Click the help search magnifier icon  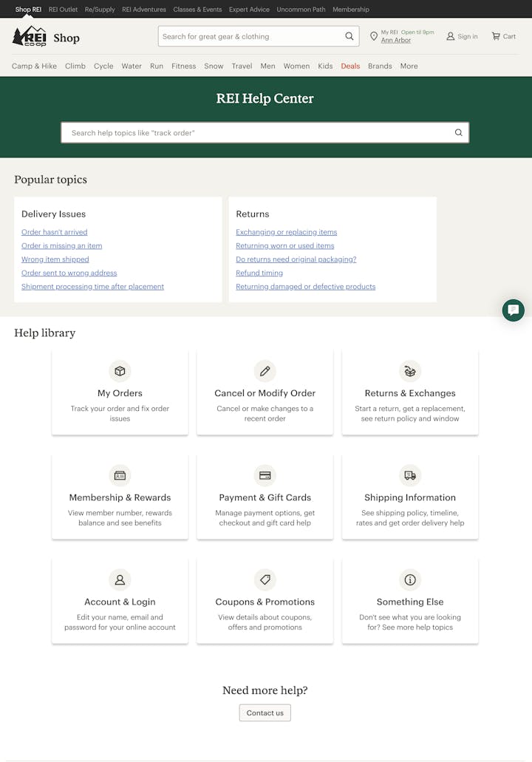tap(458, 133)
